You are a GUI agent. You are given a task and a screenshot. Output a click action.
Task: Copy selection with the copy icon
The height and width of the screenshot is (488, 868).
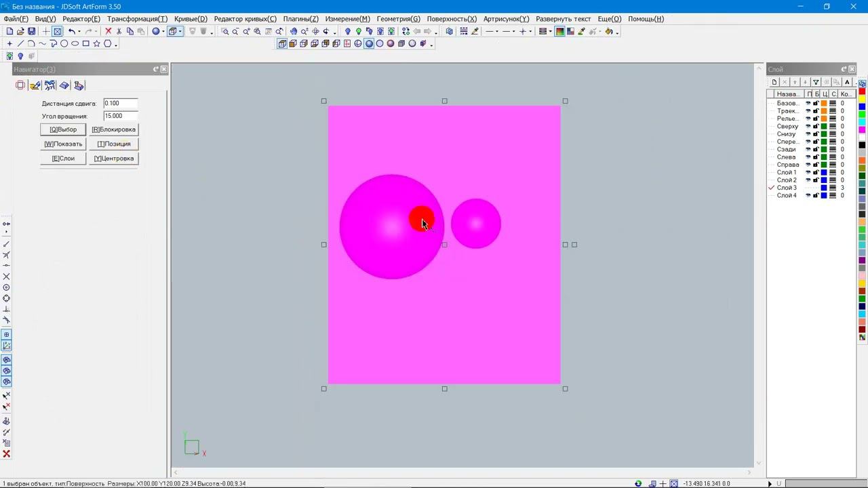[x=130, y=31]
